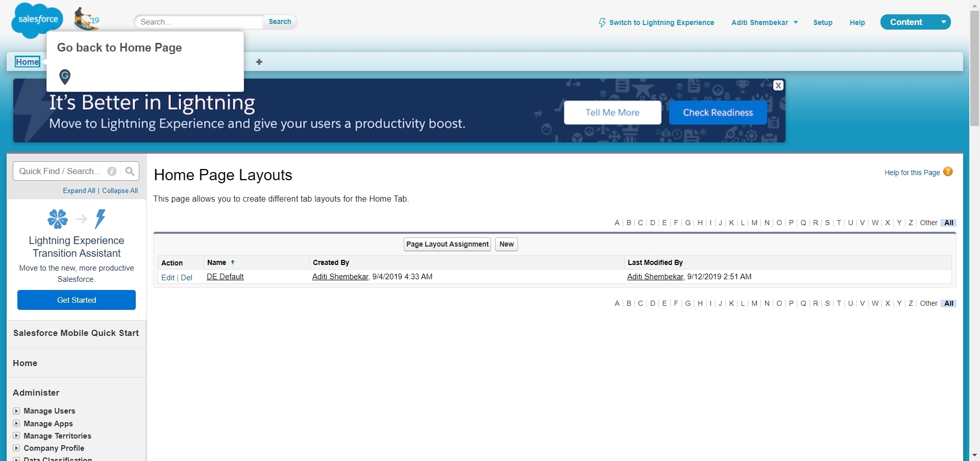Click the Company Profile sidebar label

pos(54,448)
